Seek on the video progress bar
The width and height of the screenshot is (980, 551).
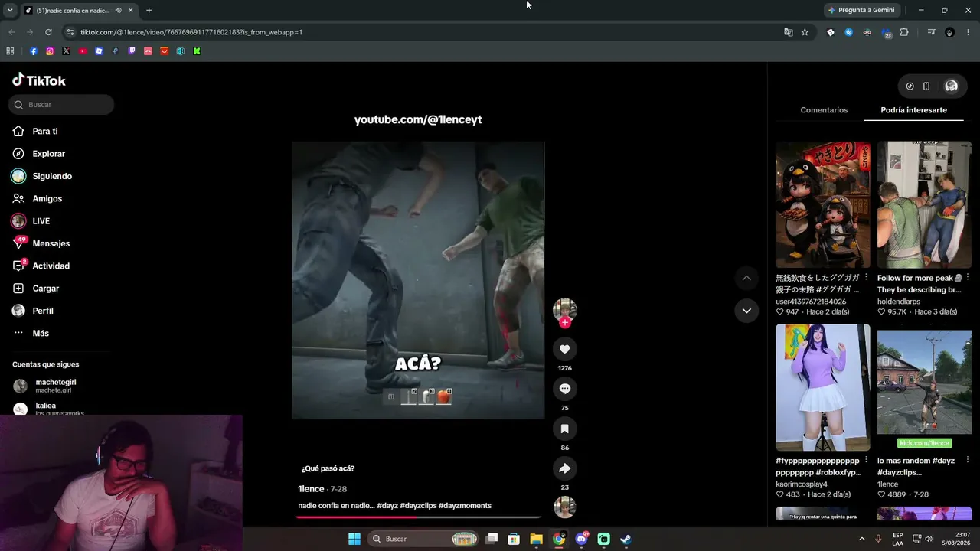point(418,517)
